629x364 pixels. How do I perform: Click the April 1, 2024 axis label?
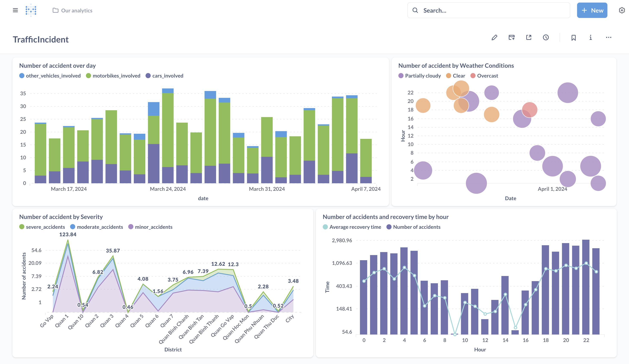click(552, 189)
